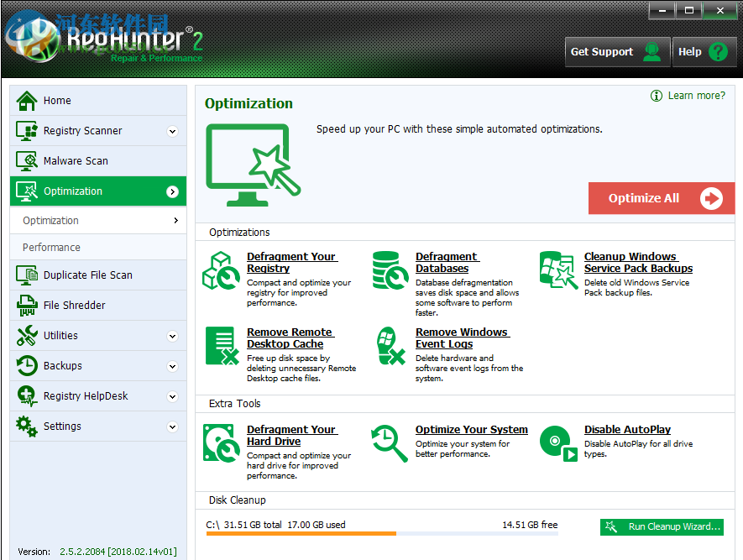Open the Home menu item
743x560 pixels.
tap(98, 101)
